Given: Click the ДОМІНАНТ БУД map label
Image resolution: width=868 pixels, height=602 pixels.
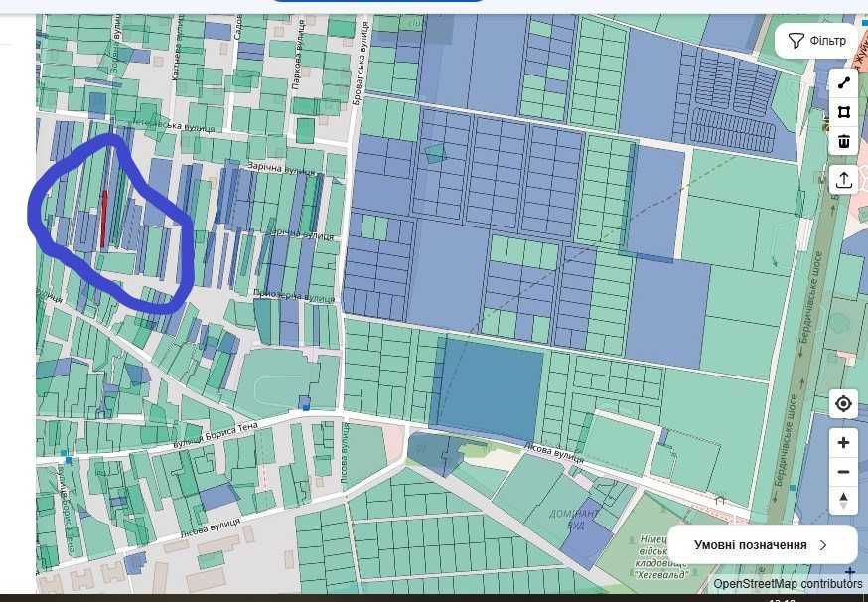Looking at the screenshot, I should pos(575,519).
